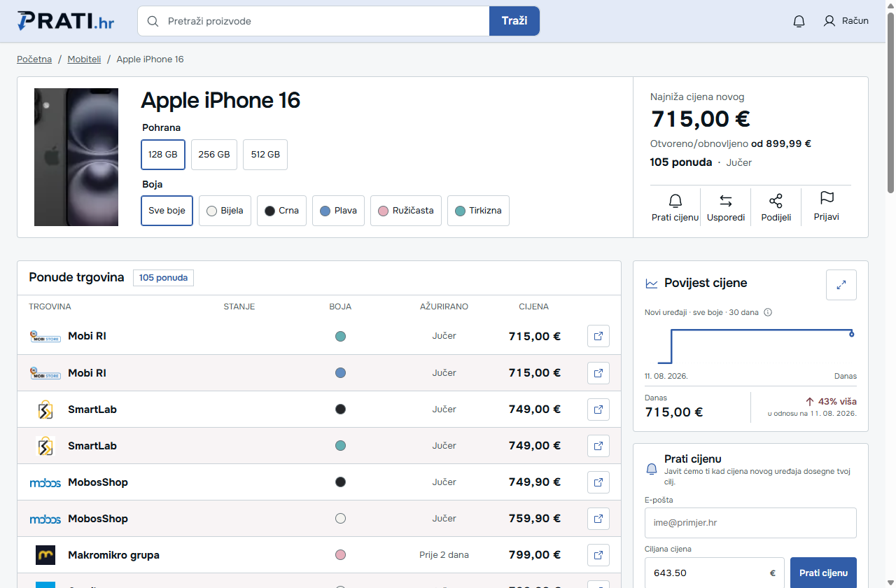Click the CIJENA column header
The width and height of the screenshot is (896, 588).
533,307
